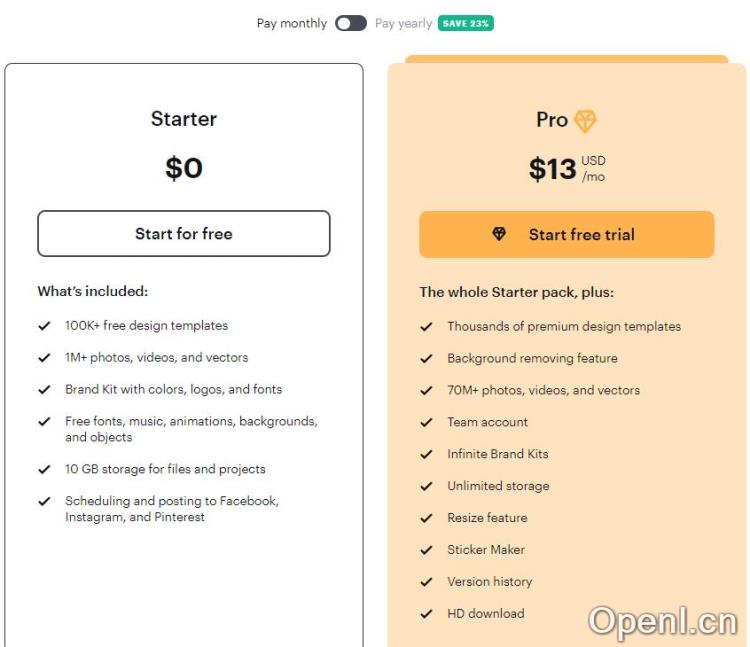Click the Starter plan heading
This screenshot has width=750, height=647.
point(184,119)
